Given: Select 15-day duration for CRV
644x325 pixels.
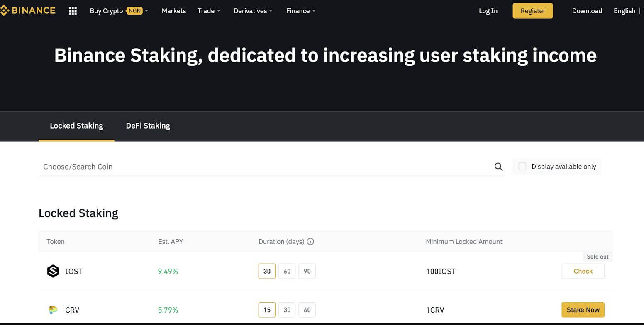Looking at the screenshot, I should tap(267, 310).
